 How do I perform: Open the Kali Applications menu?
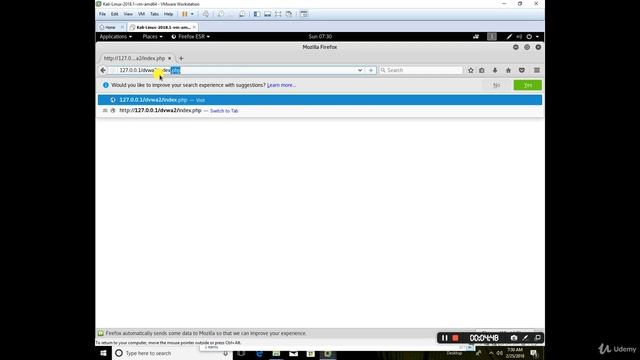[x=116, y=36]
